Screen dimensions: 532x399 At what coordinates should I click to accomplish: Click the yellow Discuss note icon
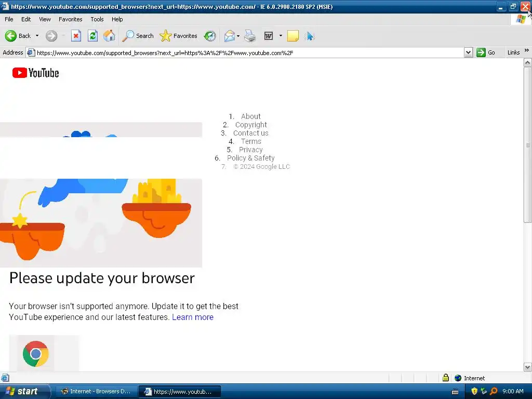pyautogui.click(x=293, y=36)
